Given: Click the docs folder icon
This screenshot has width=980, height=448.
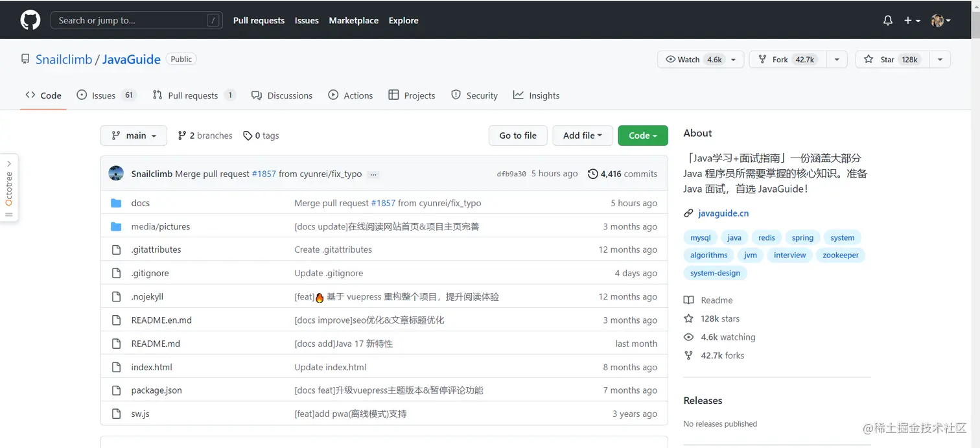Looking at the screenshot, I should pos(116,203).
